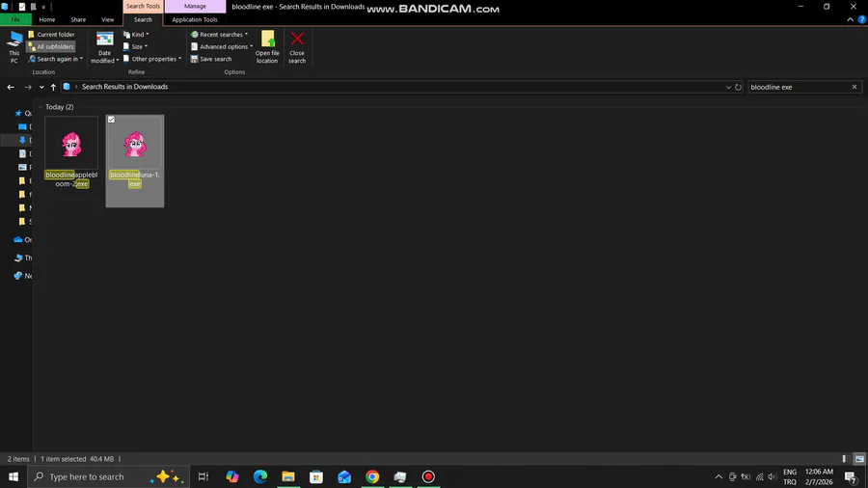Go up one folder level
This screenshot has height=488, width=868.
(x=53, y=87)
